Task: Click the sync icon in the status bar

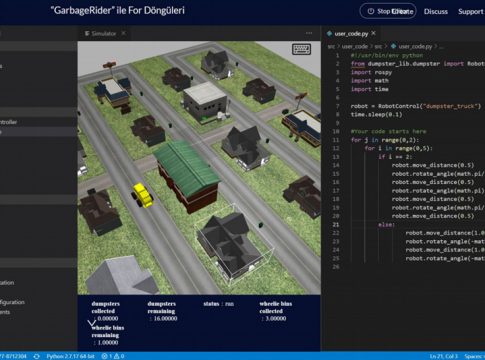Action: point(37,356)
